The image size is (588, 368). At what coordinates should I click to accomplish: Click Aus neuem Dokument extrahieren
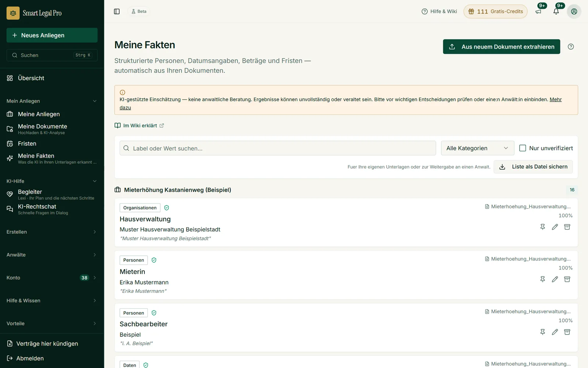tap(501, 47)
